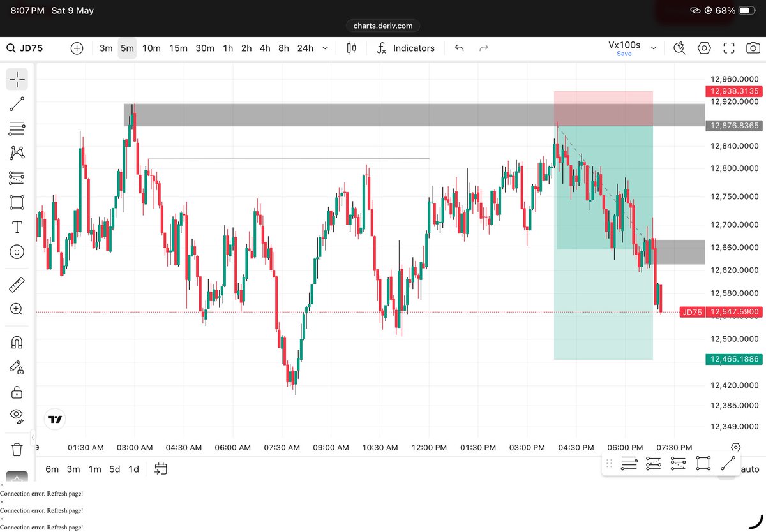Click the undo arrow
The width and height of the screenshot is (766, 532).
click(x=459, y=48)
